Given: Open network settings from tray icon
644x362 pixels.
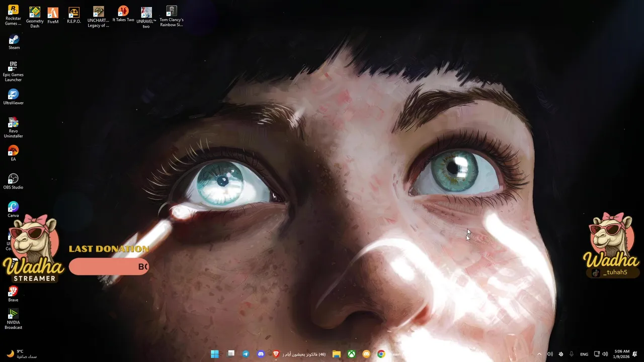Looking at the screenshot, I should pos(597,354).
